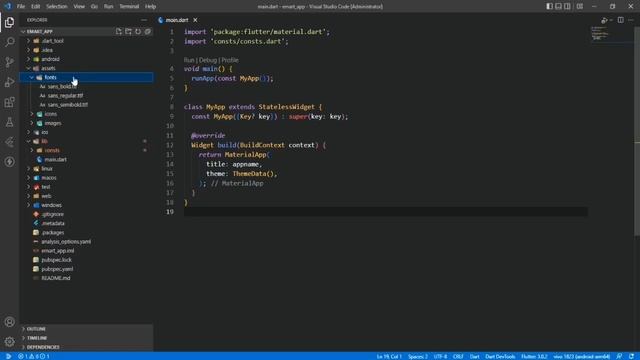Click the Refresh Explorer icon

click(138, 31)
